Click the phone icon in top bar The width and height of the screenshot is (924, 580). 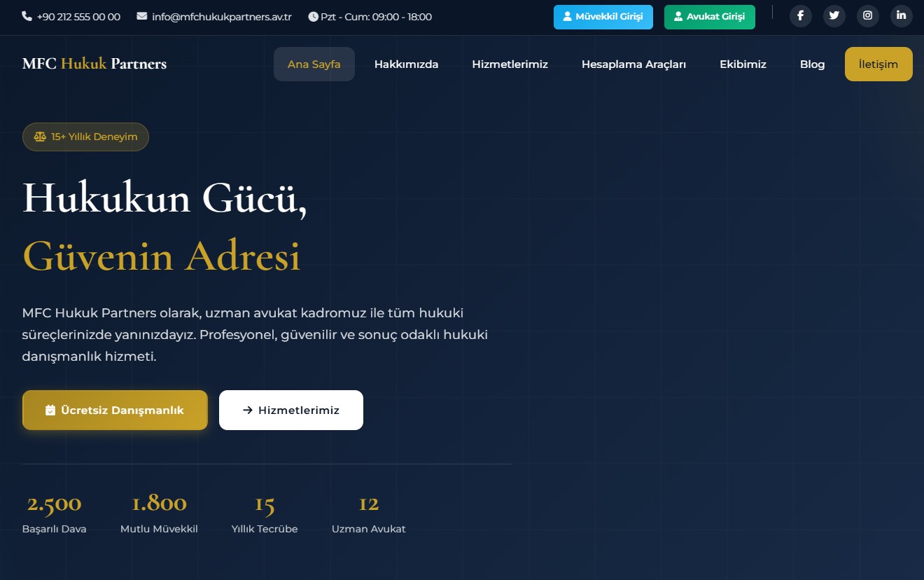pyautogui.click(x=27, y=16)
